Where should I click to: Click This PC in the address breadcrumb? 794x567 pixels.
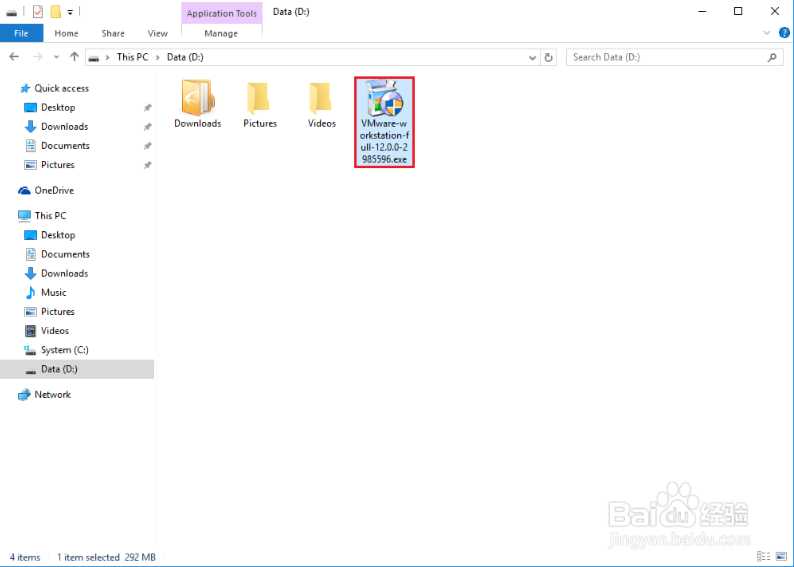[132, 57]
